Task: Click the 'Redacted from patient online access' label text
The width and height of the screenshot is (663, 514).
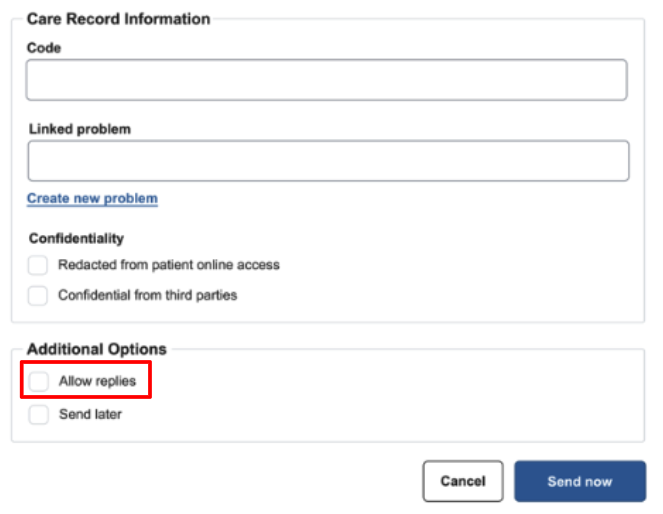Action: click(169, 265)
